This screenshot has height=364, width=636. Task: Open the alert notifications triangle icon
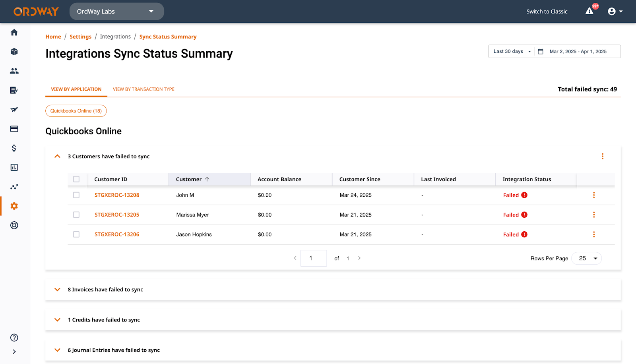coord(589,11)
